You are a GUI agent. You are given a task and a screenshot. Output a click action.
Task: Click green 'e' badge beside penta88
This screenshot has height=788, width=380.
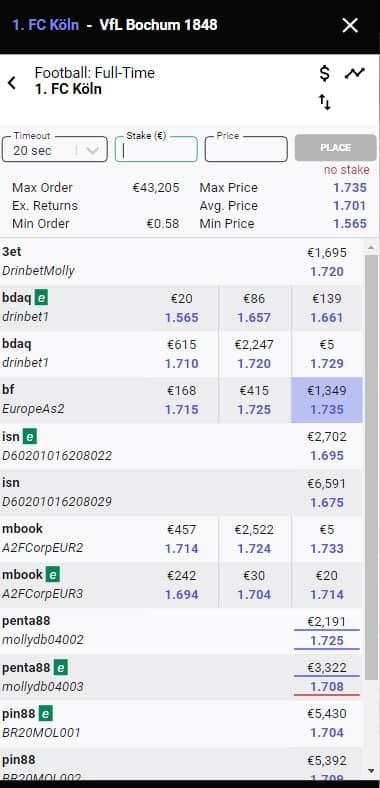click(61, 667)
